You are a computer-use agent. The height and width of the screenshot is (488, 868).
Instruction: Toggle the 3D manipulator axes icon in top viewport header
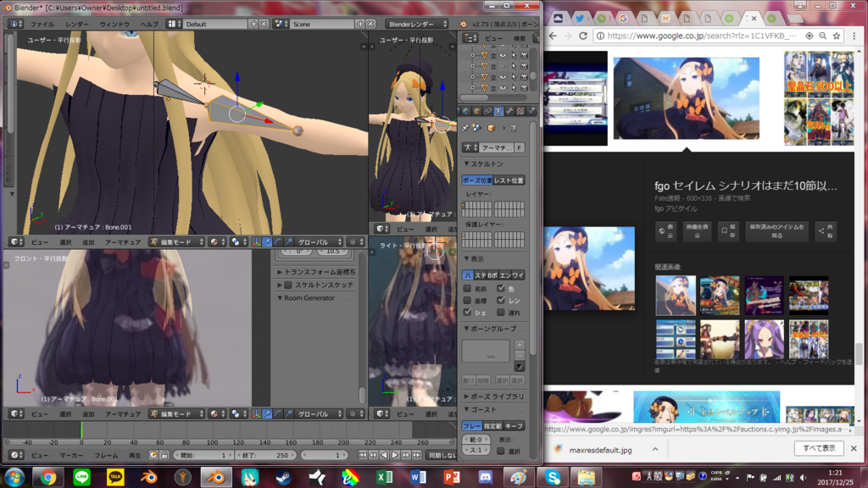(256, 241)
